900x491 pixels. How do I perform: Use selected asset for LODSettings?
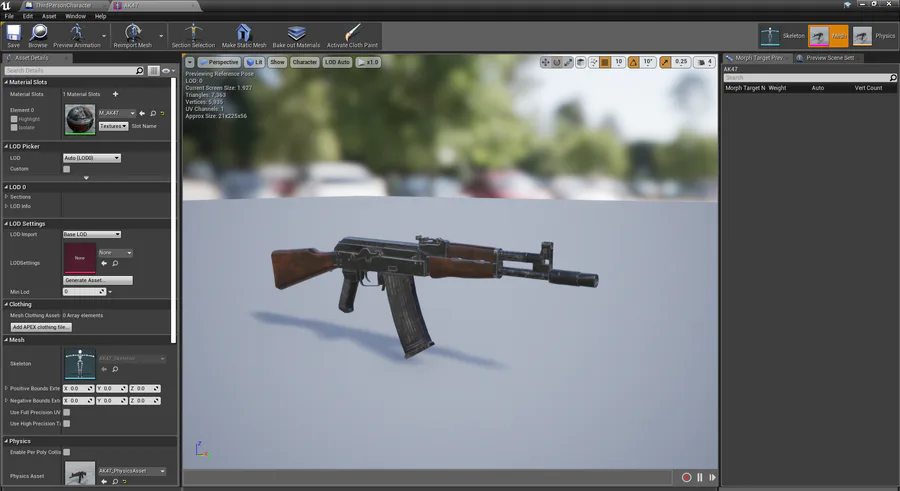coord(104,263)
